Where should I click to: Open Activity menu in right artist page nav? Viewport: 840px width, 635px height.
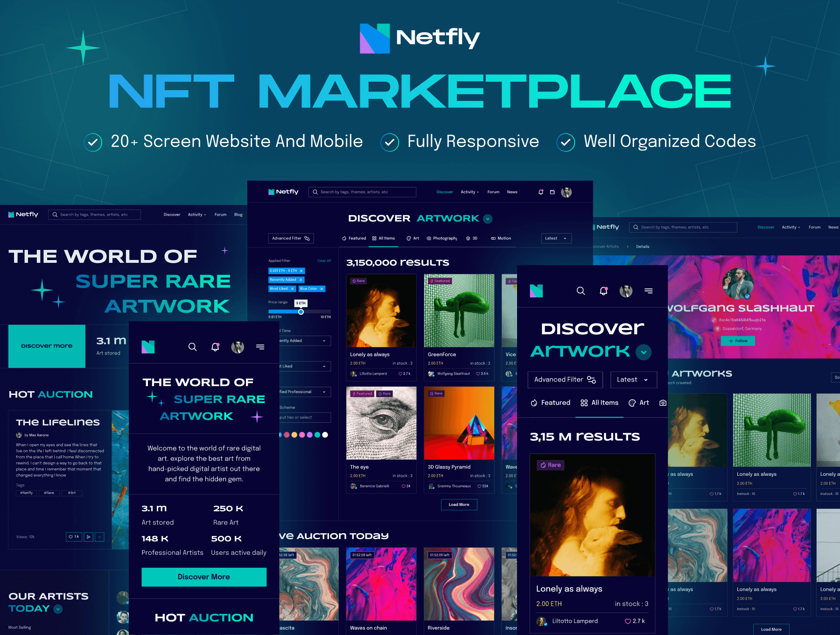click(791, 227)
